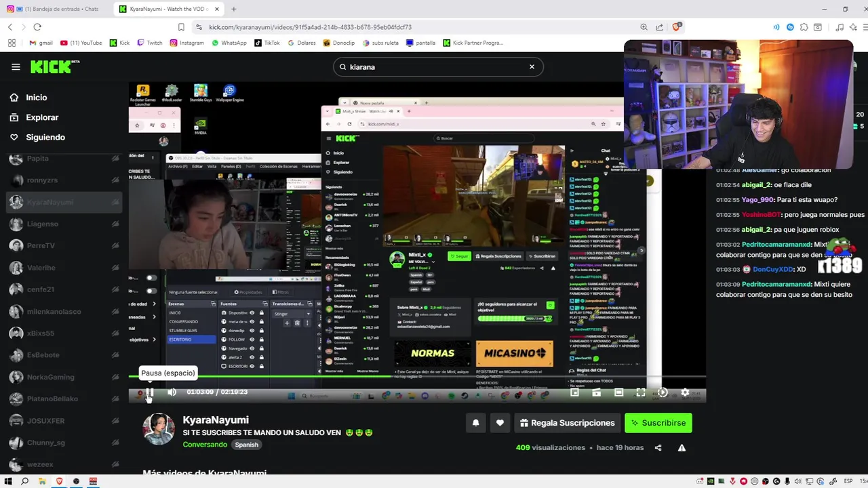The height and width of the screenshot is (488, 868).
Task: Open the Kick hamburger menu
Action: tap(16, 66)
